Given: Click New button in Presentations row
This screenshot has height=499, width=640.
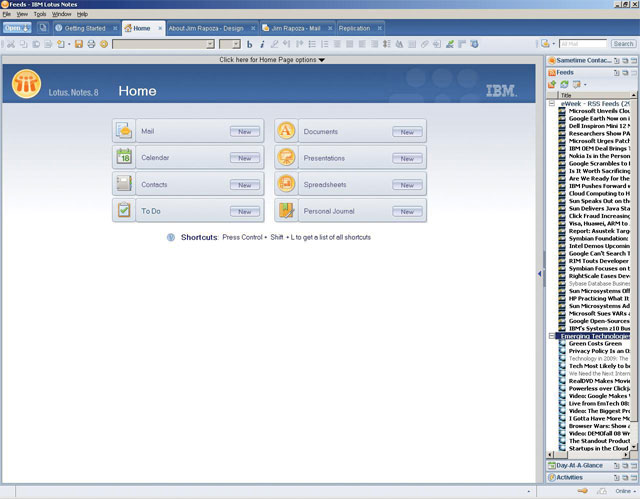Looking at the screenshot, I should pos(407,158).
